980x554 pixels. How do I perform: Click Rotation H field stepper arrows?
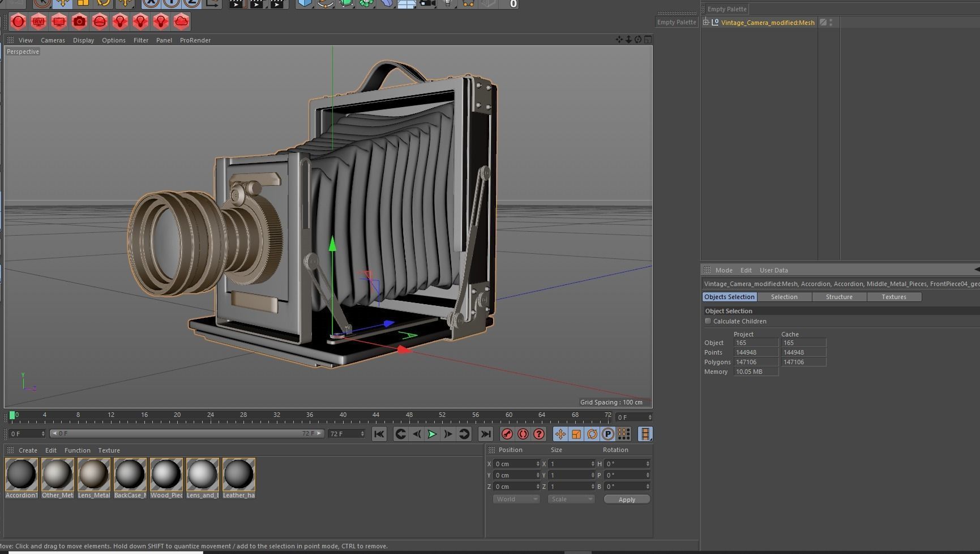click(x=648, y=464)
